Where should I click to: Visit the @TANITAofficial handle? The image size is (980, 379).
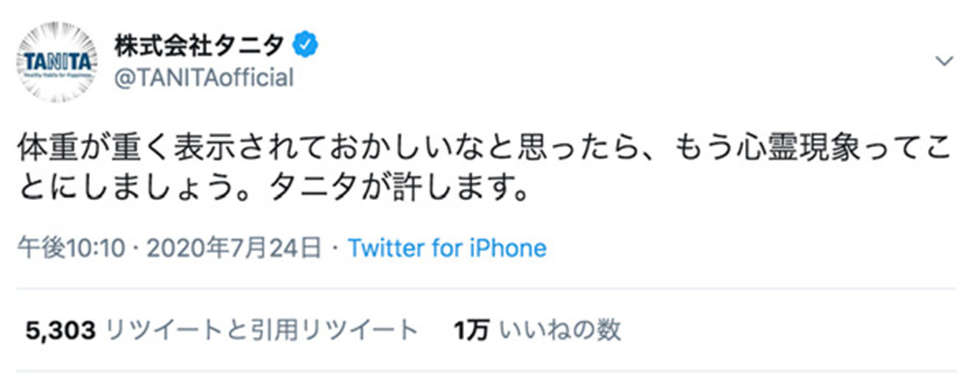click(x=203, y=77)
